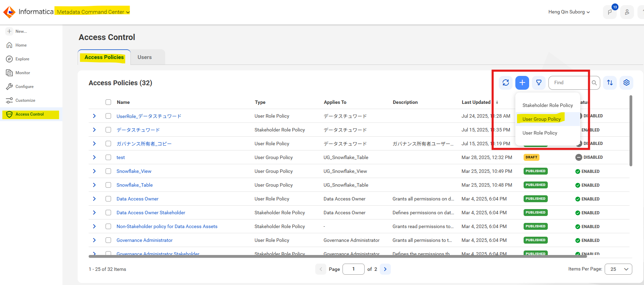644x285 pixels.
Task: Expand the Snowflake_View row
Action: point(94,171)
